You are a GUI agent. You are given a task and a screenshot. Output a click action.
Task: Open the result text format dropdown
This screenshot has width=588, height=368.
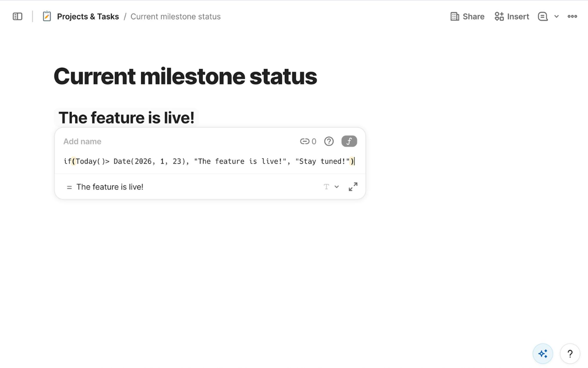click(331, 187)
